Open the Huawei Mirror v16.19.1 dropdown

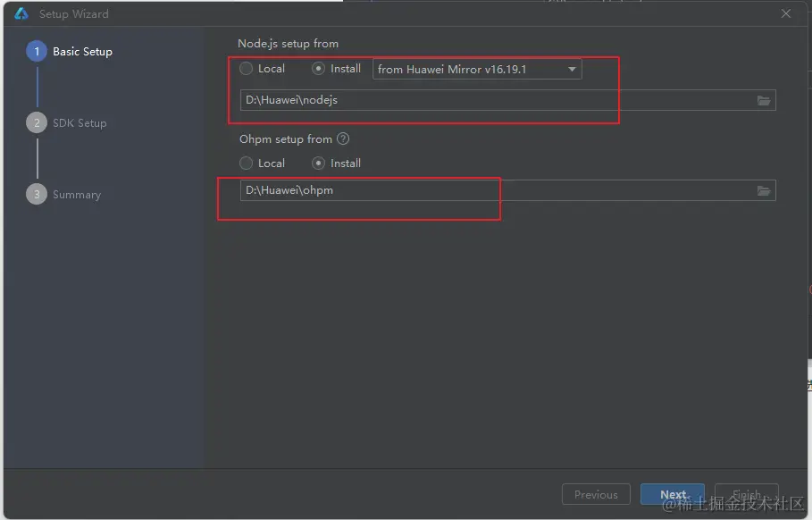477,70
